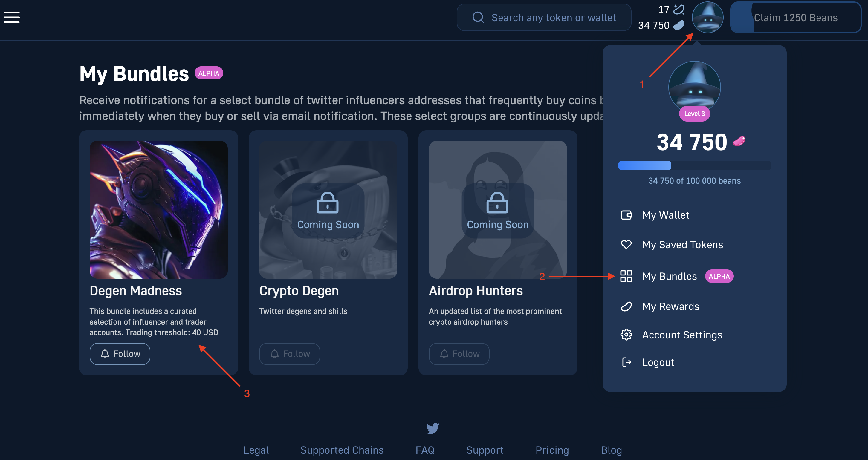Click the Account Settings gear icon
The height and width of the screenshot is (460, 868).
(x=627, y=334)
